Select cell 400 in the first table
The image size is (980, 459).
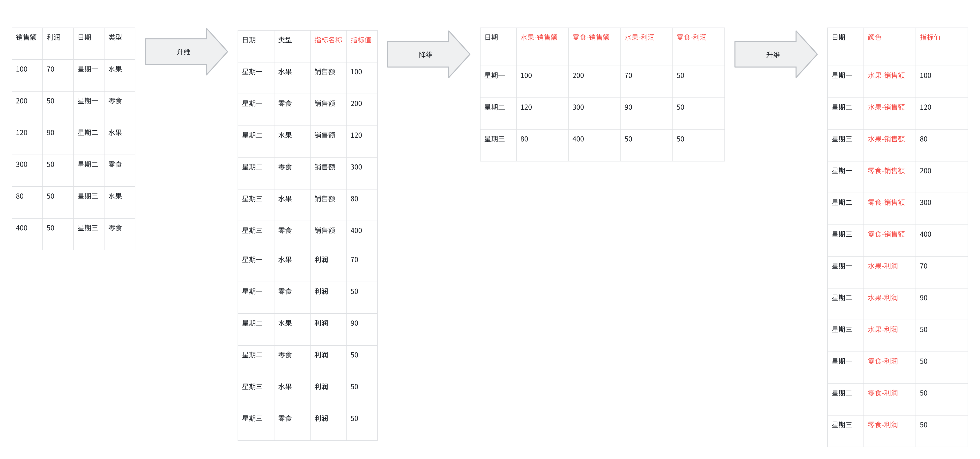(22, 228)
